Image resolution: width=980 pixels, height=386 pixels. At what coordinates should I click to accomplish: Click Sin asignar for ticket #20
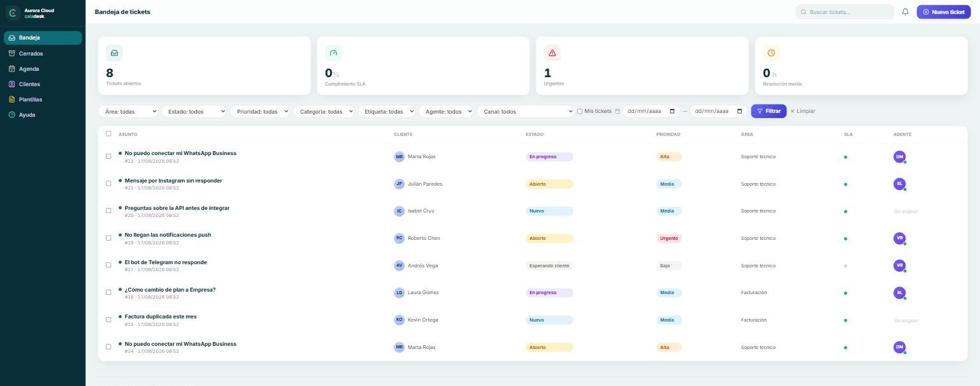(906, 211)
